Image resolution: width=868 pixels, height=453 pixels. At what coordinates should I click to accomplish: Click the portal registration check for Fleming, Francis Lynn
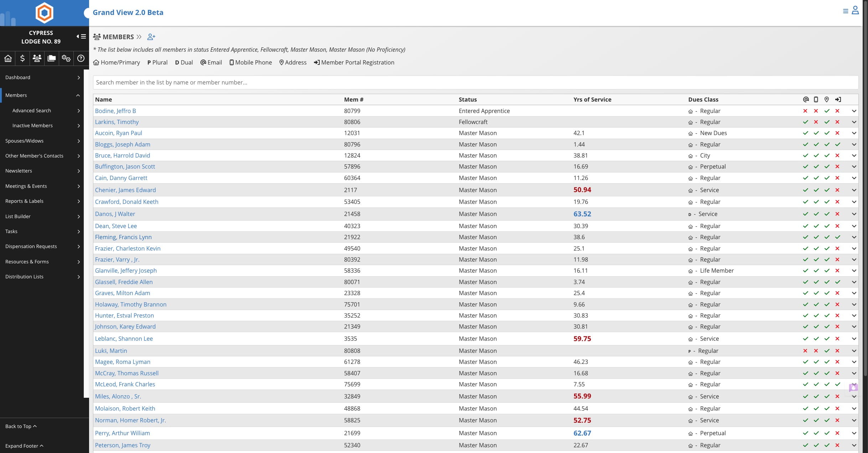click(x=838, y=237)
